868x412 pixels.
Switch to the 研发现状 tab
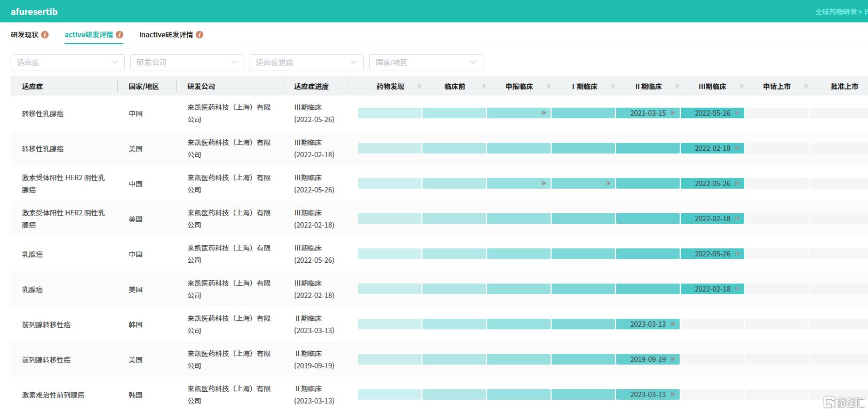(25, 35)
